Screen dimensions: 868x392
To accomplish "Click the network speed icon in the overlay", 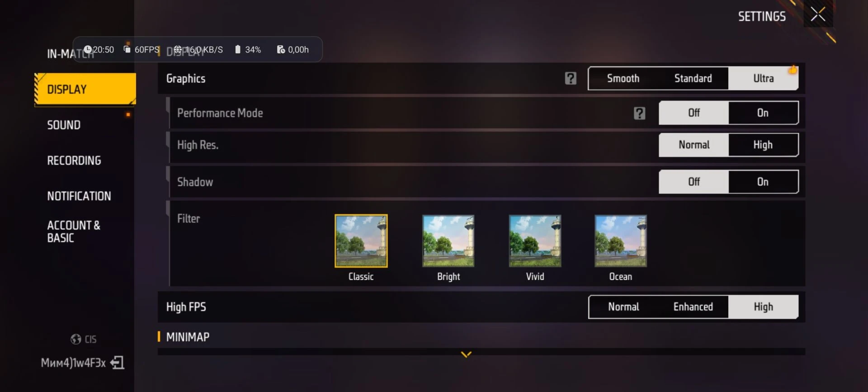I will coord(178,49).
